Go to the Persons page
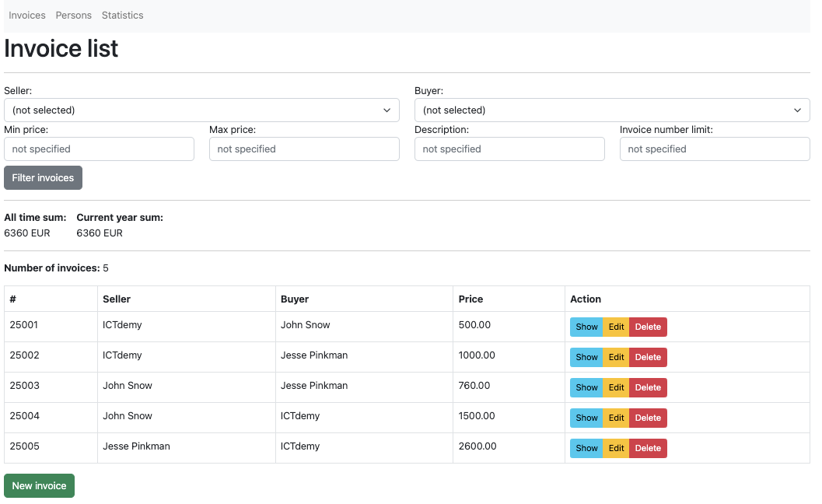 tap(74, 16)
